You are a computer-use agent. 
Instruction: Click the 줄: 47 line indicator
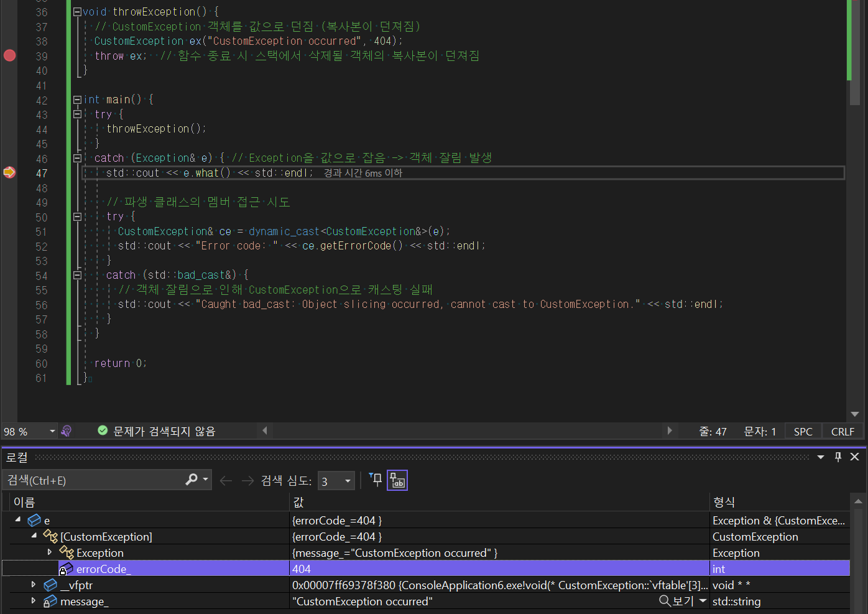(x=713, y=432)
